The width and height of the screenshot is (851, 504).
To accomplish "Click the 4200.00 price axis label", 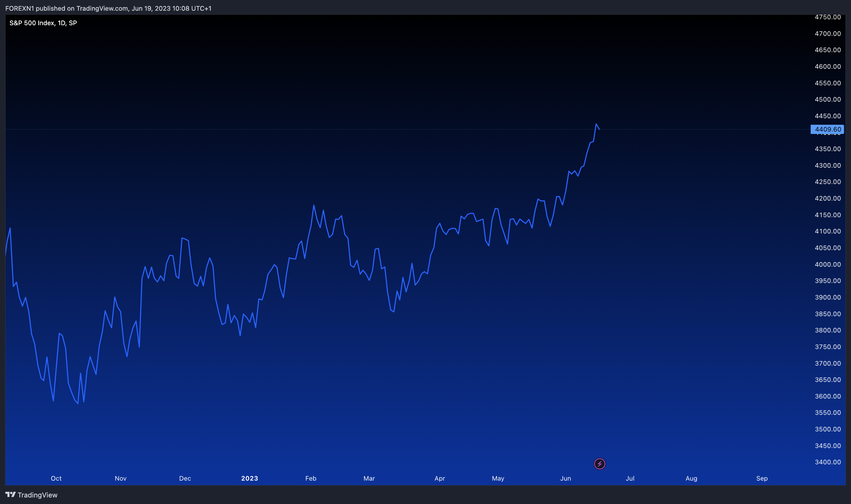I will pyautogui.click(x=828, y=199).
